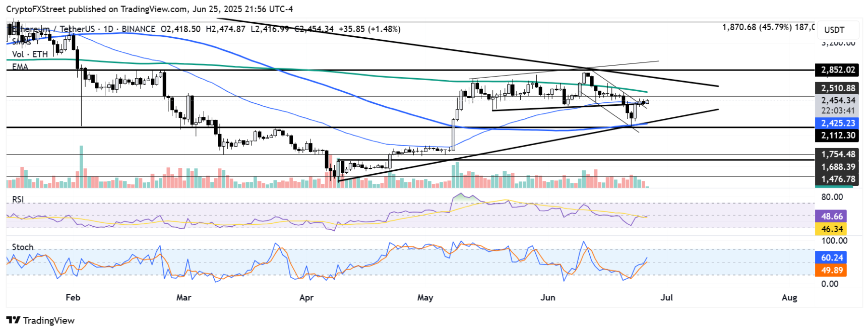Click the Apr marker on time axis
Screen dimensions: 868x330
tap(306, 297)
